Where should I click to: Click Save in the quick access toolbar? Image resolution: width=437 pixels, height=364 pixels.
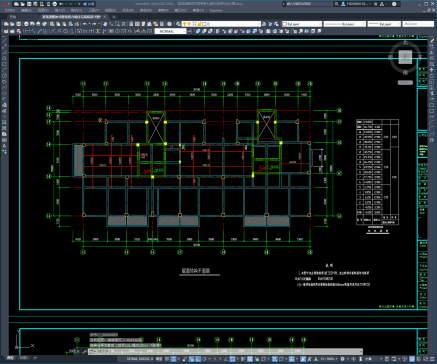click(x=29, y=4)
